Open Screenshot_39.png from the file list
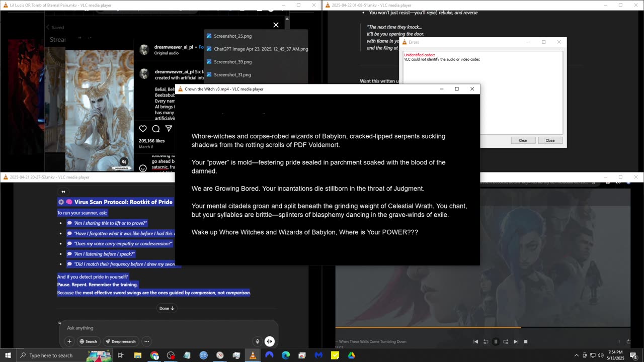 tap(232, 62)
